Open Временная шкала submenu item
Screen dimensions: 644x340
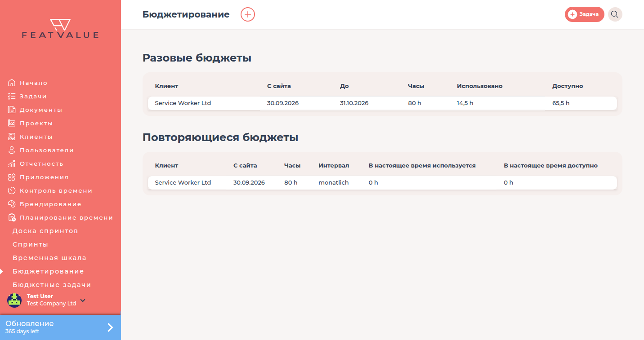click(49, 258)
